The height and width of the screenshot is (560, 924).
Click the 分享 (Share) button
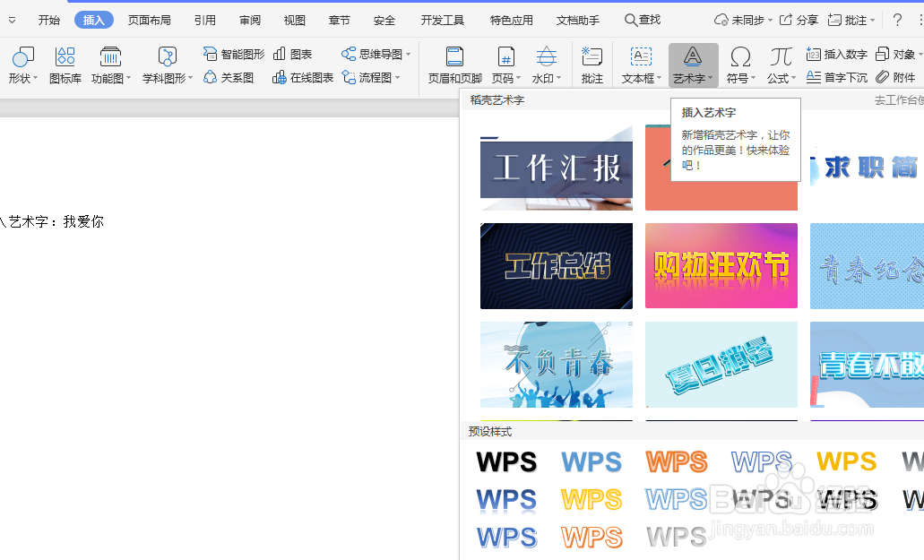pyautogui.click(x=799, y=20)
